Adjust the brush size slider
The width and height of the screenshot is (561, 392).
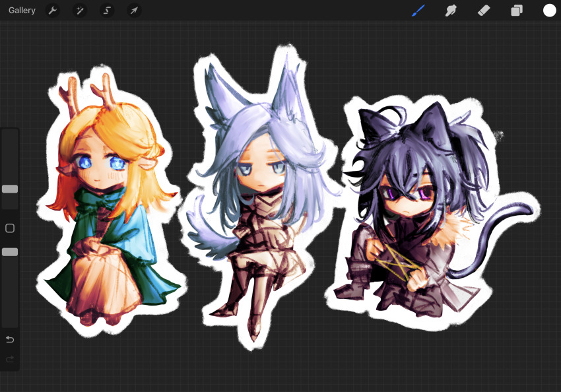click(9, 189)
